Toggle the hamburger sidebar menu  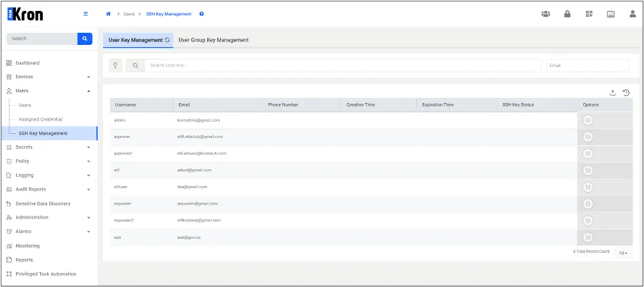click(86, 14)
